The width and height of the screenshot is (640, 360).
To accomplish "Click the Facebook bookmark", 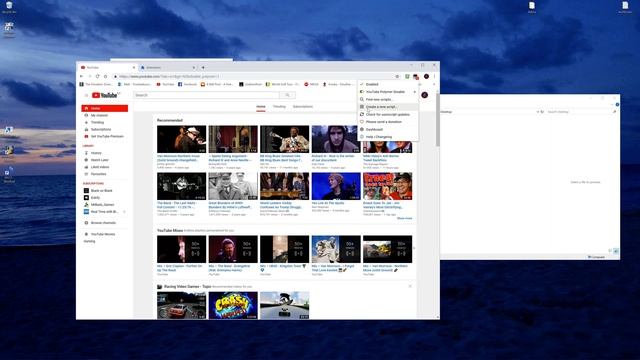I will pyautogui.click(x=188, y=84).
